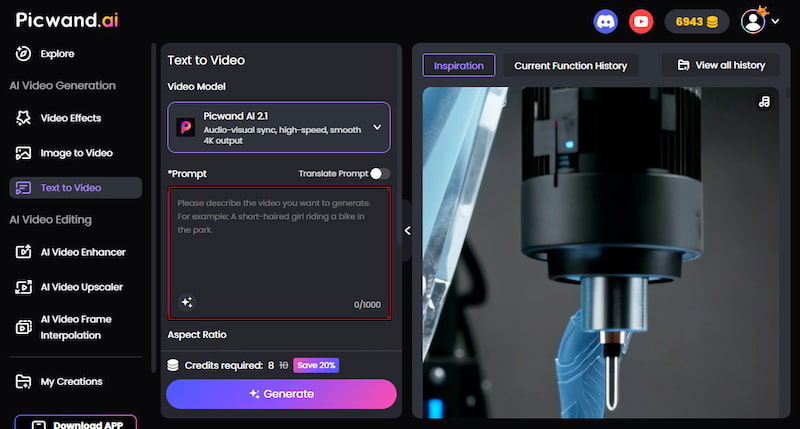Click the AI prompt enhance sparkle icon
The height and width of the screenshot is (429, 800).
pyautogui.click(x=186, y=302)
